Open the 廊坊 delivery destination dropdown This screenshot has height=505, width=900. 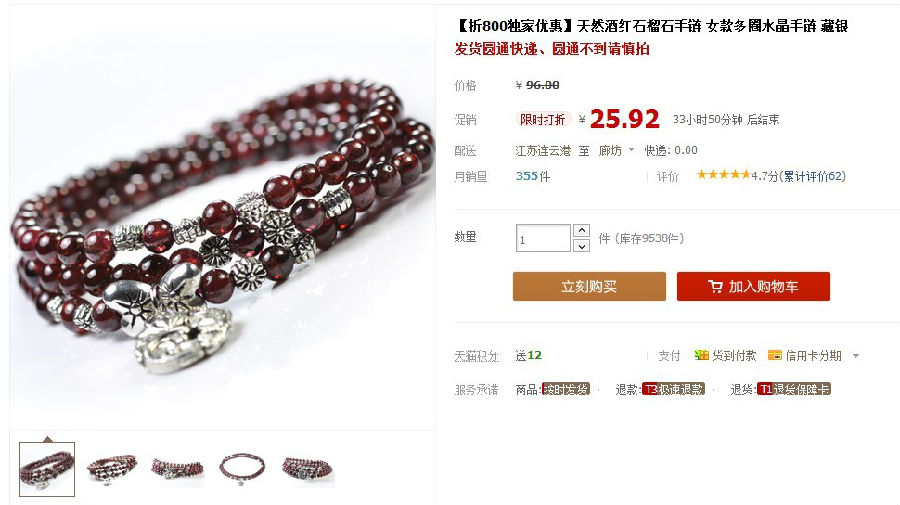click(x=616, y=150)
